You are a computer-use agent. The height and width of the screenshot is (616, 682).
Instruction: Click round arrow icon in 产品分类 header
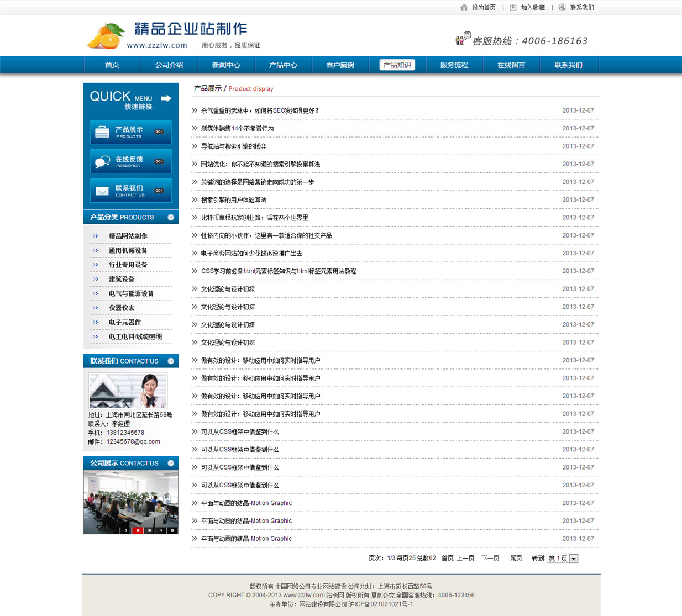coord(171,218)
